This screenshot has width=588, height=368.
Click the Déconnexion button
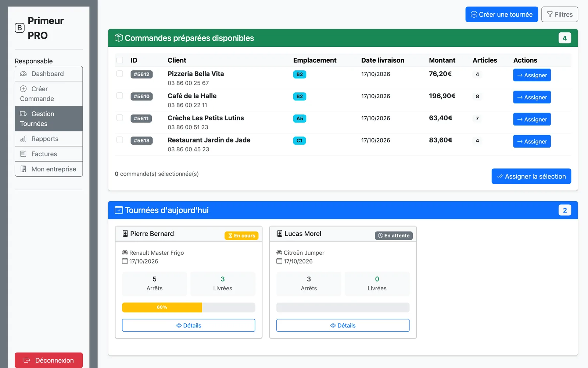tap(49, 360)
